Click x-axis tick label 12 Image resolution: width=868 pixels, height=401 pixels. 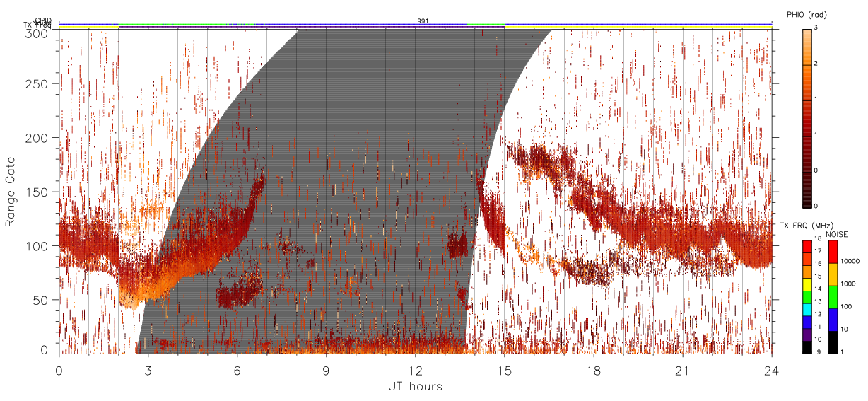[415, 370]
